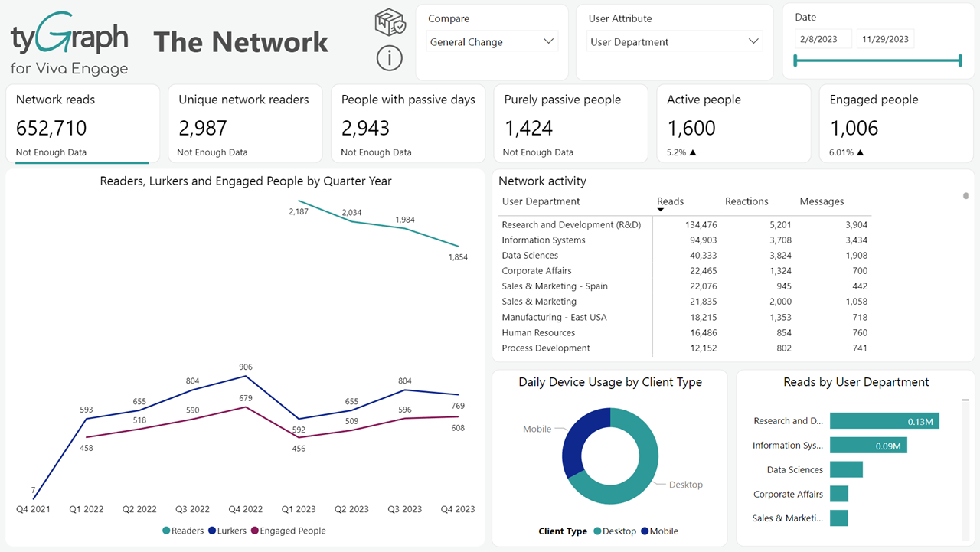Click the Network activity table scrollbar
This screenshot has width=980, height=552.
tap(965, 196)
